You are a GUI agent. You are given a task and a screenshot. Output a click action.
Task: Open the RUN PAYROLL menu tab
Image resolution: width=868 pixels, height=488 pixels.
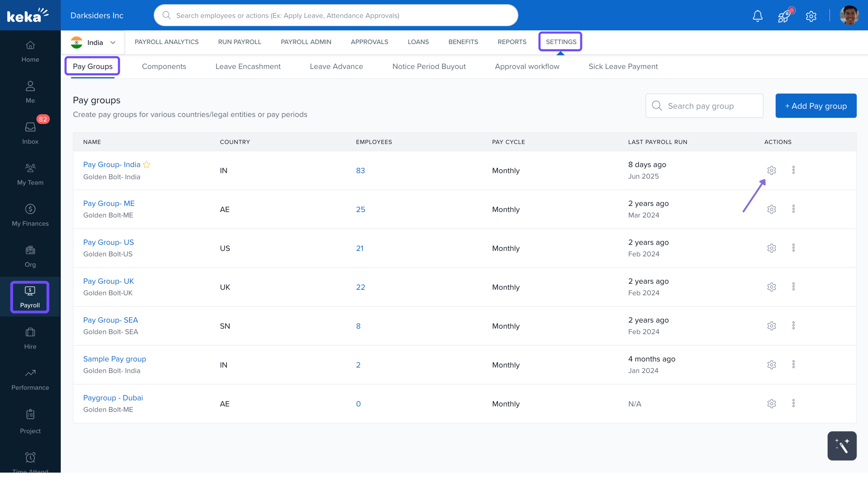(239, 42)
